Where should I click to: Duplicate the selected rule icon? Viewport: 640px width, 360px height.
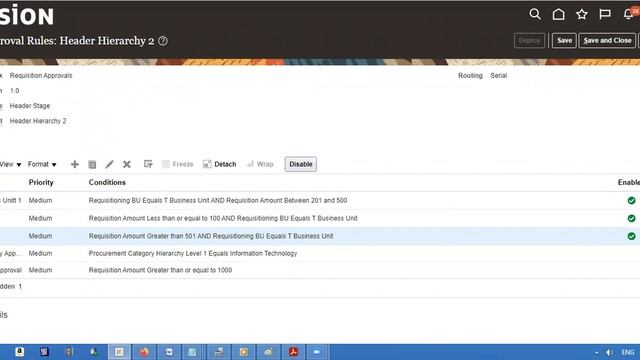92,164
